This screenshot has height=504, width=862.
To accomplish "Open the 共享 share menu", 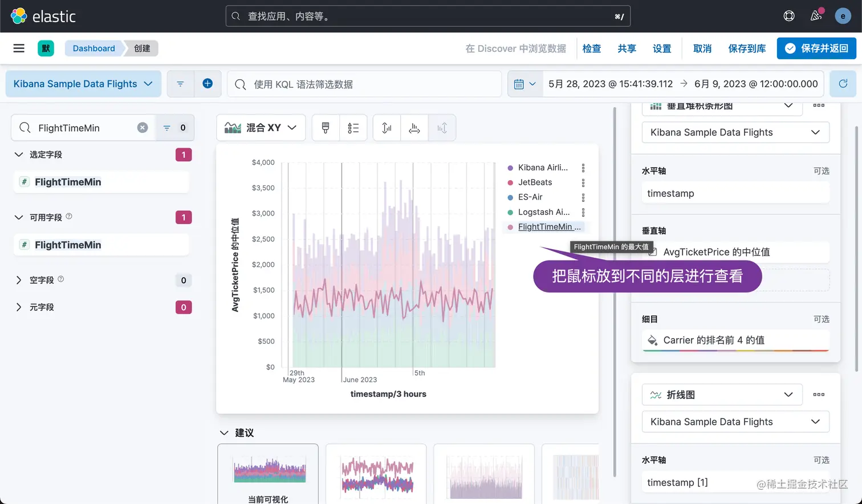I will [x=627, y=48].
